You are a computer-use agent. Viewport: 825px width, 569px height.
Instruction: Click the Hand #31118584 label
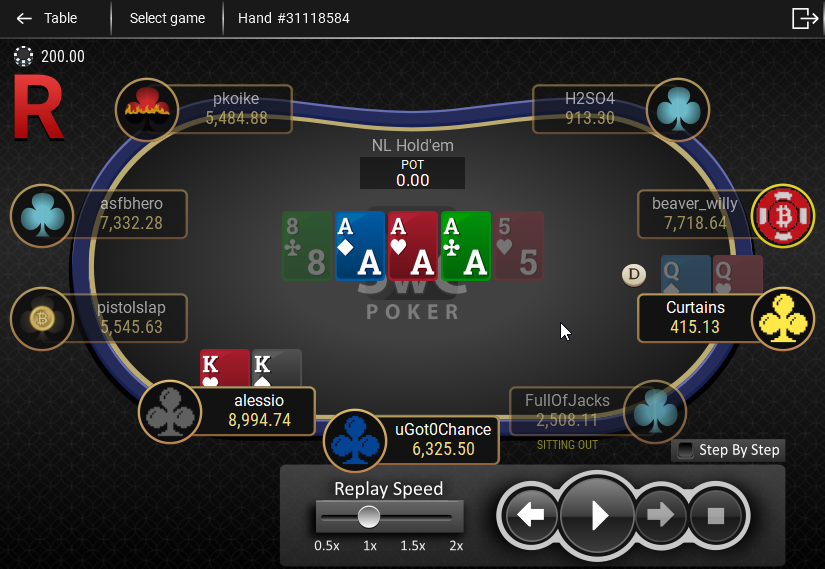click(294, 18)
